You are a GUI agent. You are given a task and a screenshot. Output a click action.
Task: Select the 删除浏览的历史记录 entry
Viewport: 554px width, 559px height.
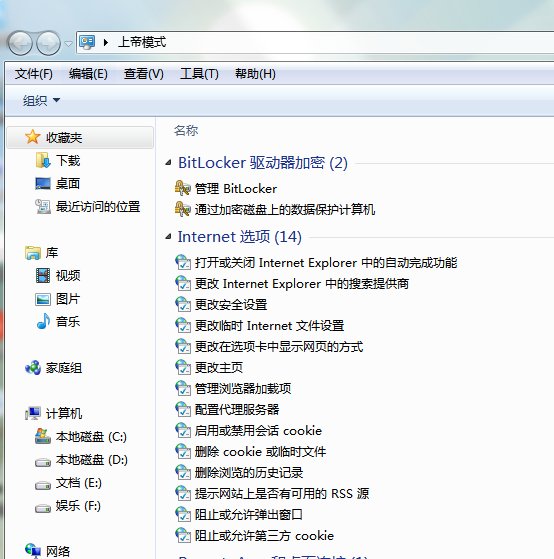click(249, 472)
